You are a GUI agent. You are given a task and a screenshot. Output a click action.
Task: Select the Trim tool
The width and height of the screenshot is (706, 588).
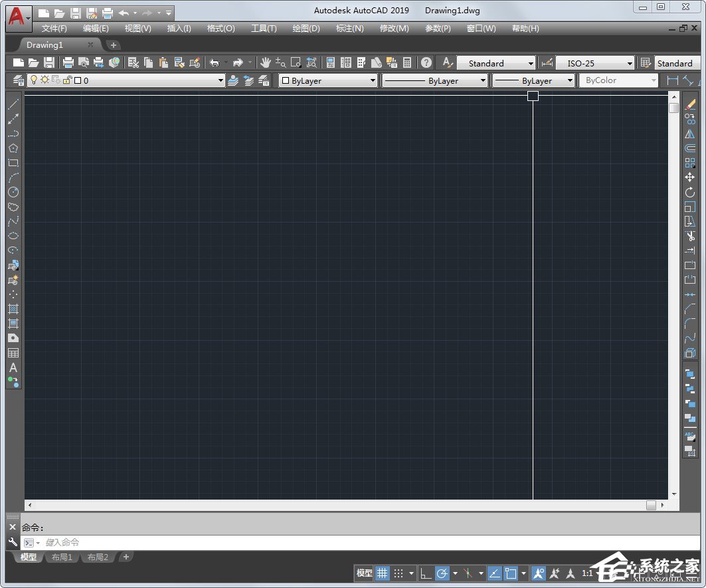[x=691, y=236]
